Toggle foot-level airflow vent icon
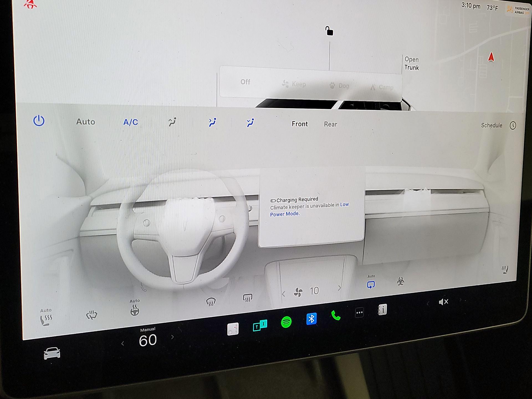This screenshot has width=532, height=399. (250, 123)
